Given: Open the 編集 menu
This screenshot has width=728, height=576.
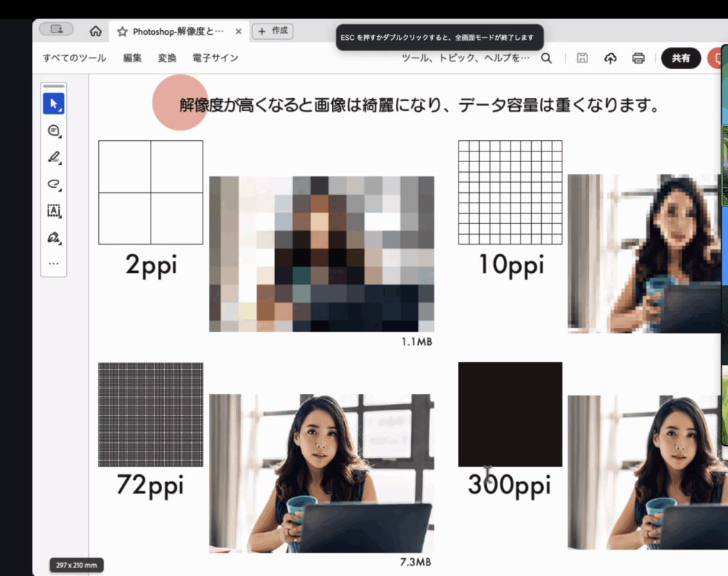Looking at the screenshot, I should click(x=132, y=58).
